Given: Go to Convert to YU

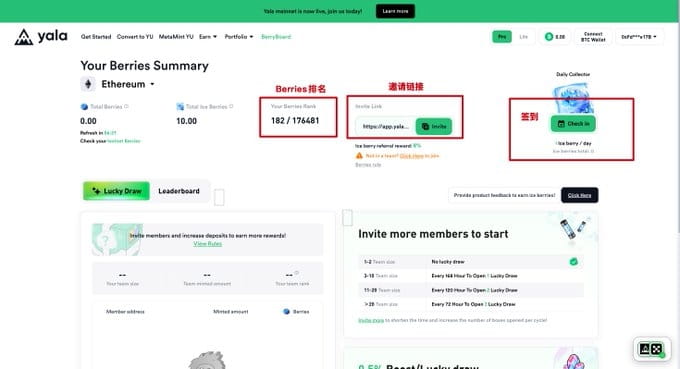Looking at the screenshot, I should pyautogui.click(x=135, y=37).
